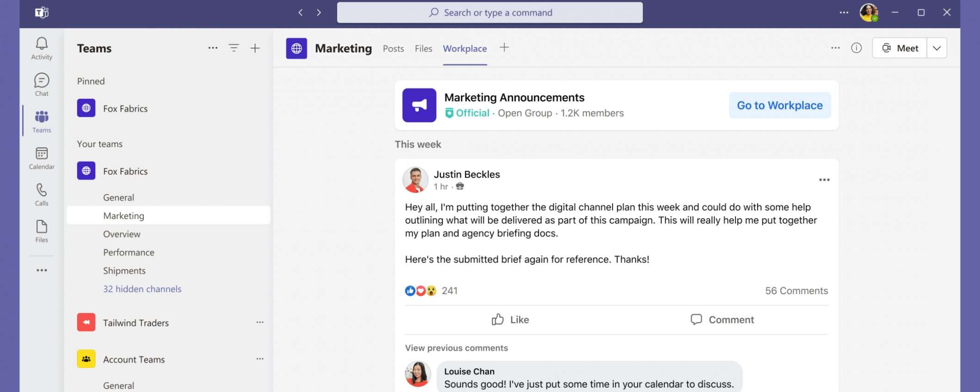Click the Tailwind Traders red team icon

pos(86,322)
